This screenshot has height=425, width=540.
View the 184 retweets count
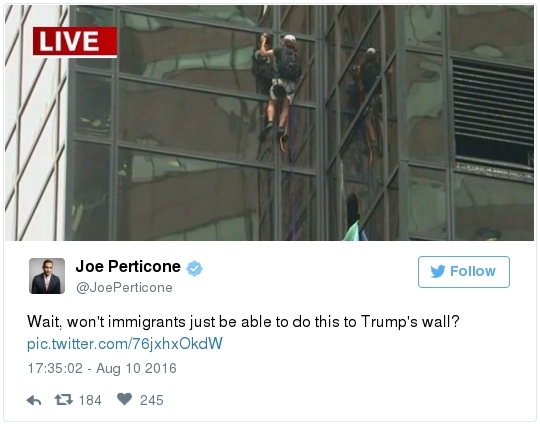pos(90,400)
